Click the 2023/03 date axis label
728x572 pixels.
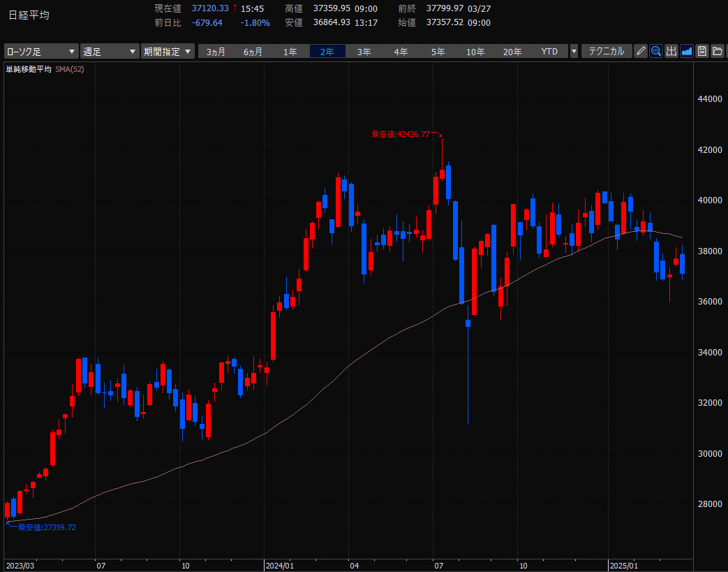pos(20,566)
